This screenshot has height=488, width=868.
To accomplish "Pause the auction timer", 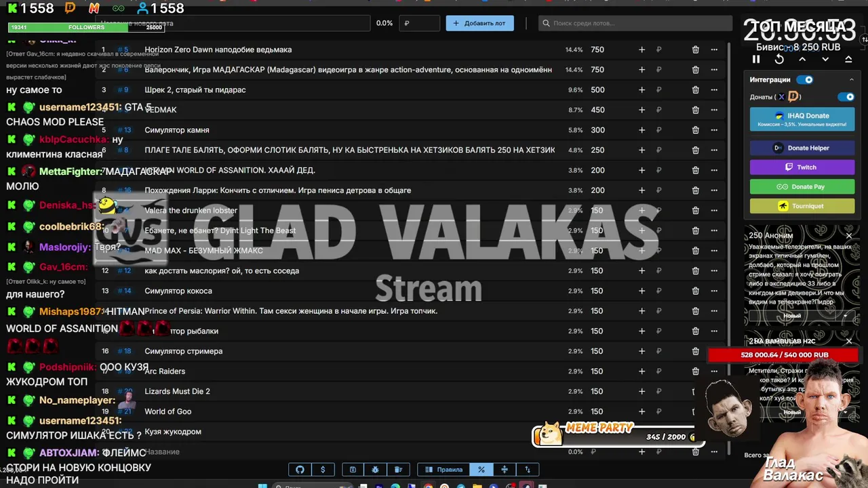I will click(756, 60).
